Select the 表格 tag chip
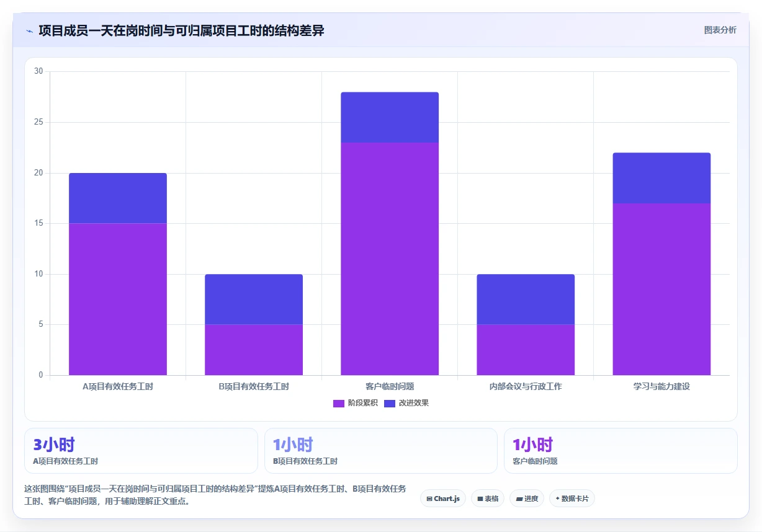The height and width of the screenshot is (532, 762). coord(488,499)
